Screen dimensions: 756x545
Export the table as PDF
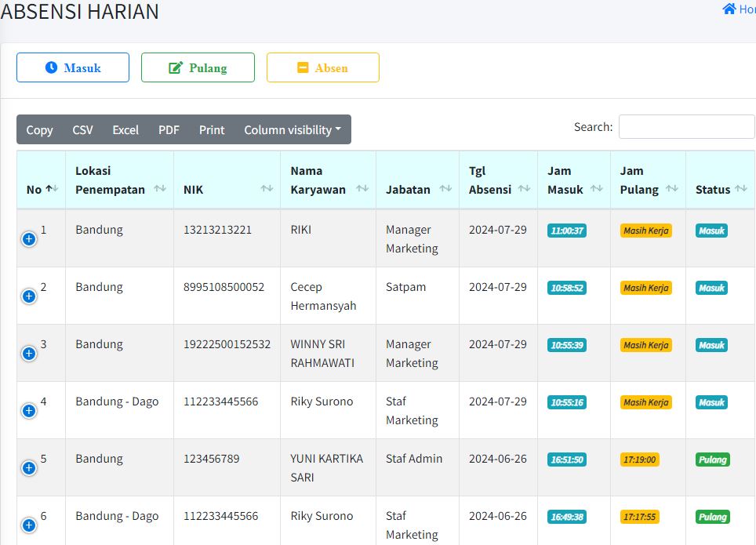tap(169, 129)
